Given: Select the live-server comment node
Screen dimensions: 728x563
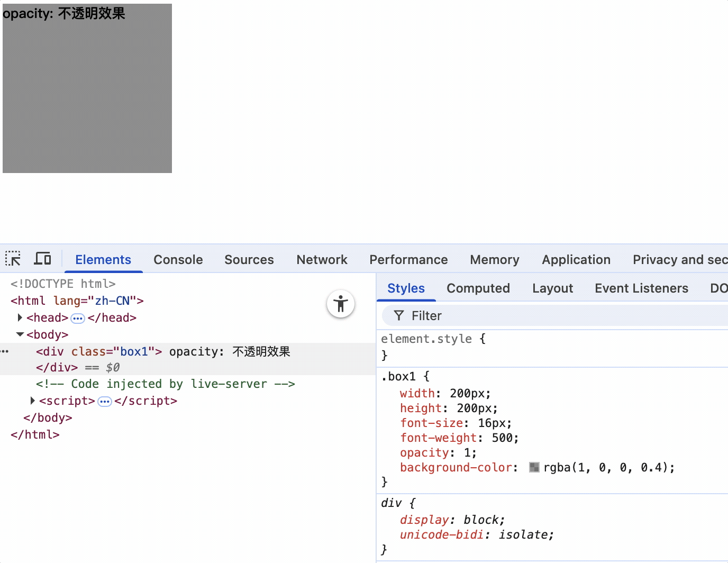Looking at the screenshot, I should click(x=166, y=384).
